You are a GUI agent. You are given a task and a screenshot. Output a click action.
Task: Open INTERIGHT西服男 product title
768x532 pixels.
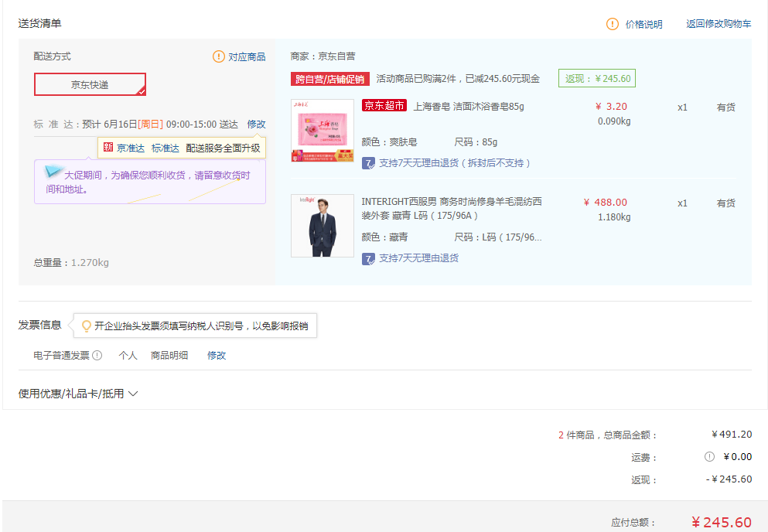(452, 208)
